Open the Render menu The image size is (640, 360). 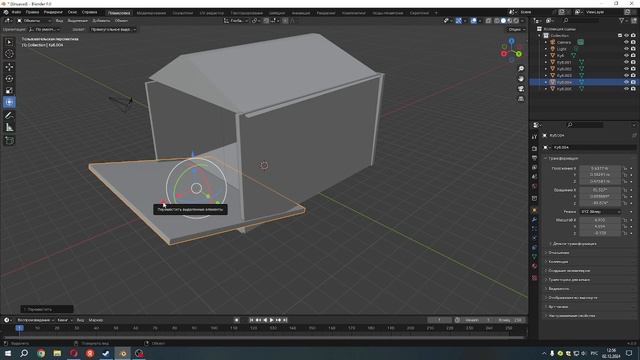tap(53, 12)
